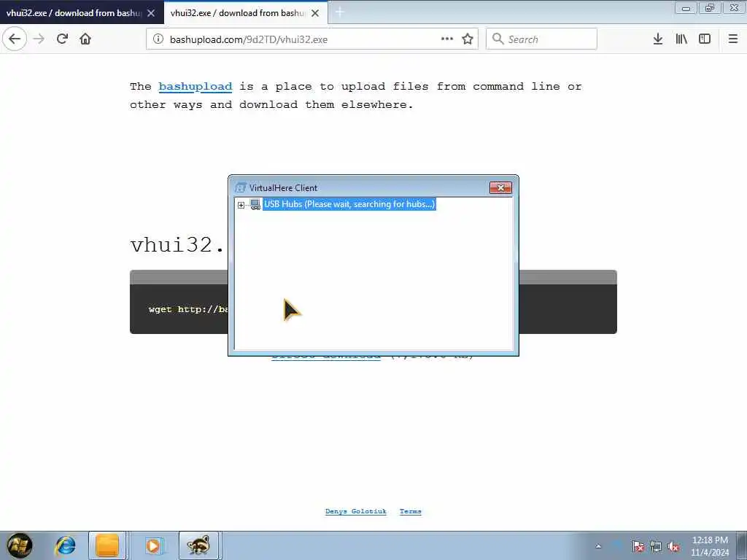Click the muted volume tray icon

click(673, 546)
